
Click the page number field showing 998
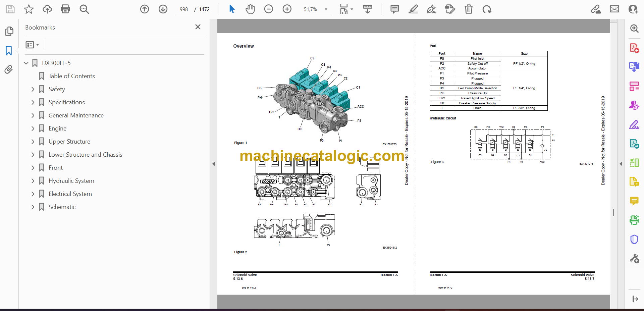[183, 9]
